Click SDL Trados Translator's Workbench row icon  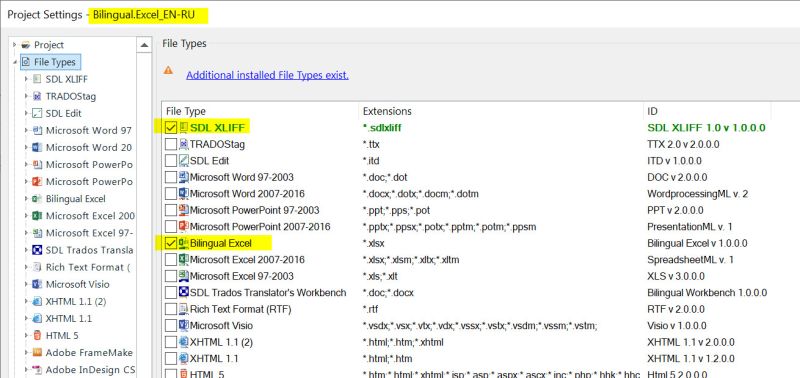click(183, 293)
